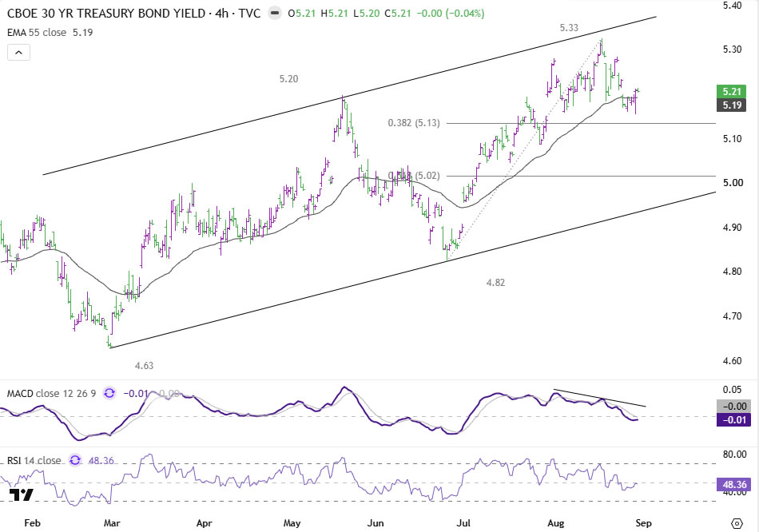Click the purple -0.01 MACD value label

click(x=733, y=419)
